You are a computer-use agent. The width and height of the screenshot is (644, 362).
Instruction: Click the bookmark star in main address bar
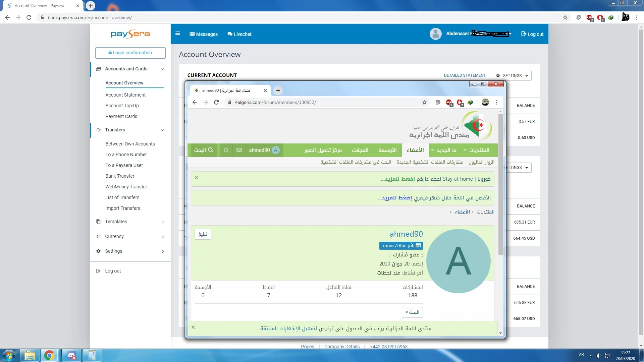click(x=565, y=17)
